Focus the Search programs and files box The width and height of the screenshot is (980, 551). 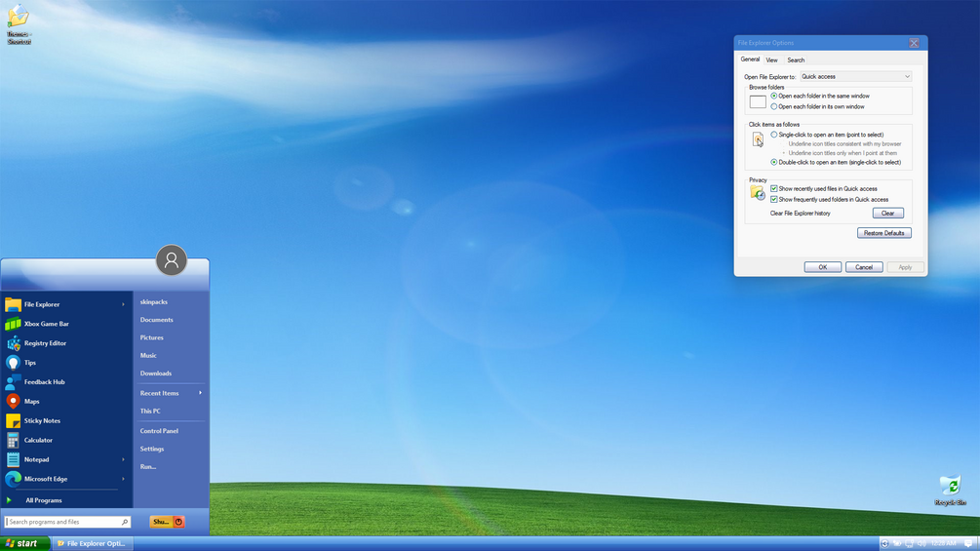pos(67,522)
